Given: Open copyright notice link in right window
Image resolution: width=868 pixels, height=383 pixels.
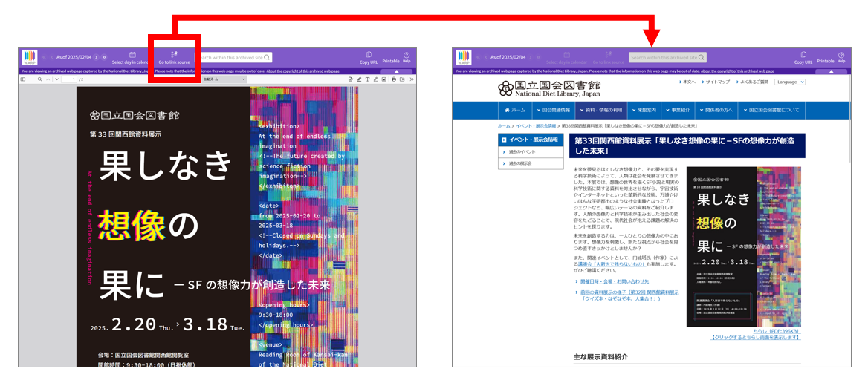Looking at the screenshot, I should pos(736,71).
